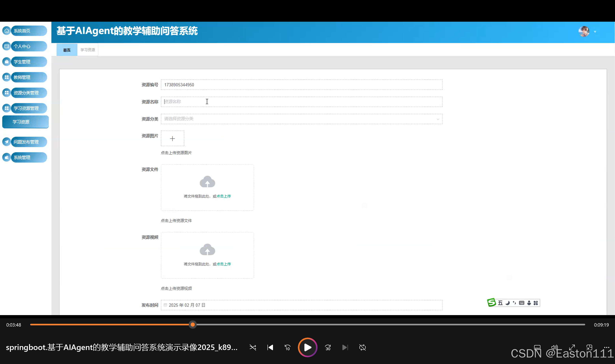This screenshot has width=615, height=364.
Task: Toggle repeat loop off icon
Action: click(362, 347)
